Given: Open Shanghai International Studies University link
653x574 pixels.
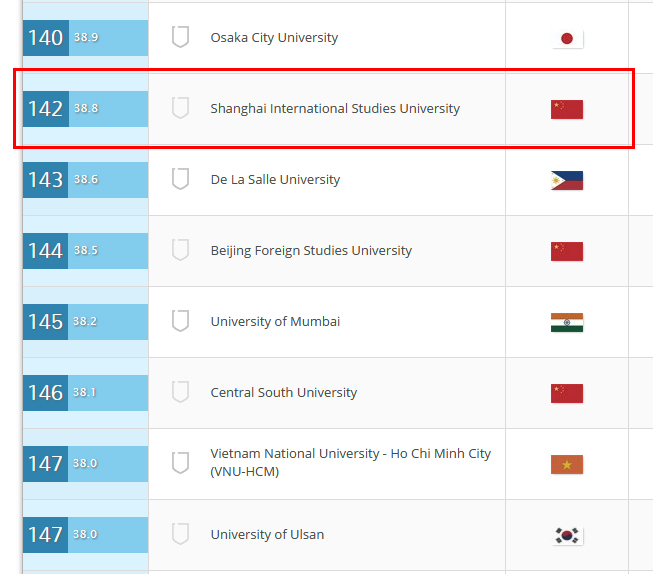Looking at the screenshot, I should pyautogui.click(x=335, y=108).
